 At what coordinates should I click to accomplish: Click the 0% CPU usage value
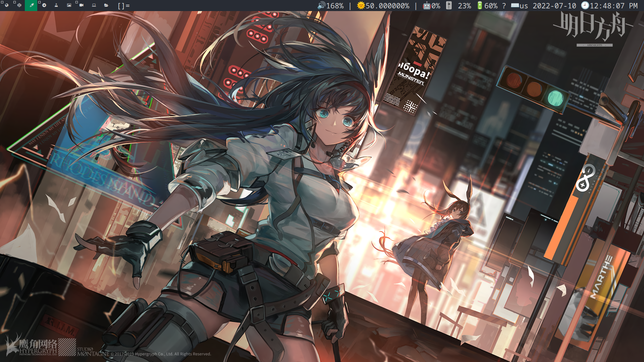pyautogui.click(x=436, y=6)
